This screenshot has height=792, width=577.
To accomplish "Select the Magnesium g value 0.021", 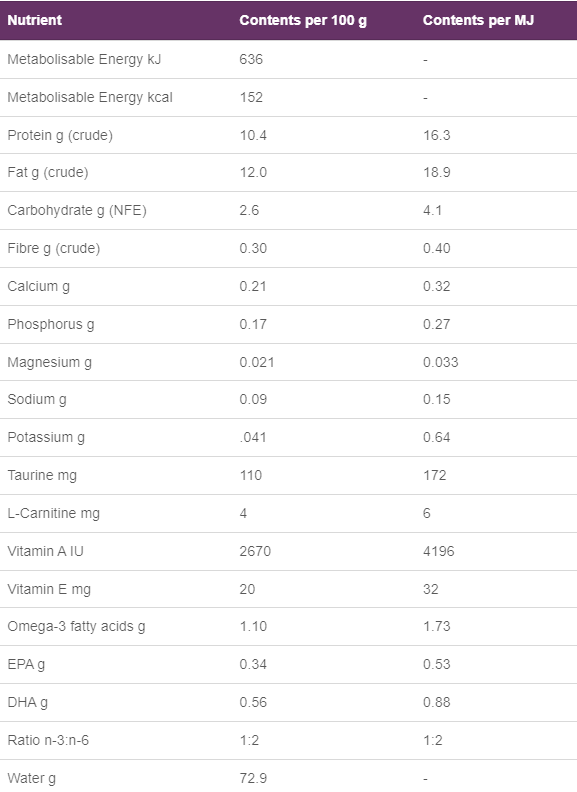I will (x=257, y=362).
